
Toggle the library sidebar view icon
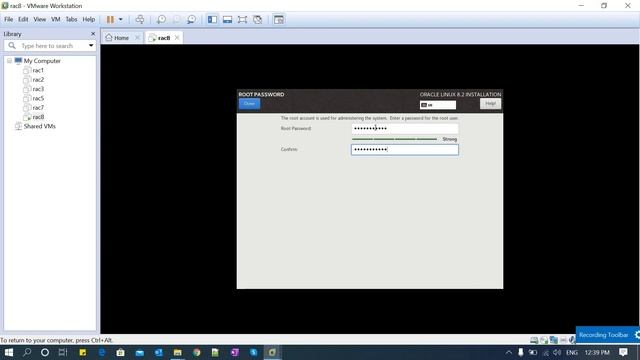point(212,20)
